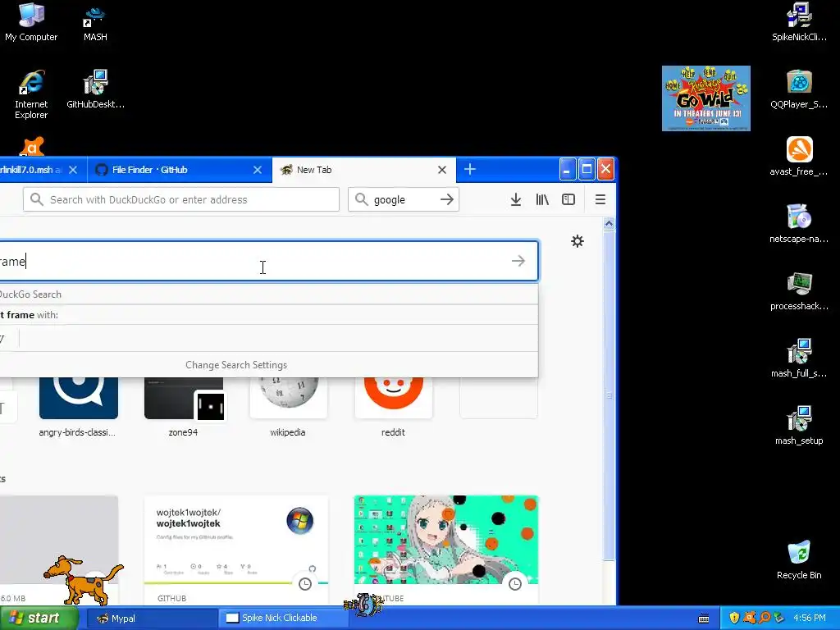Open processhacker desktop icon

(x=799, y=291)
